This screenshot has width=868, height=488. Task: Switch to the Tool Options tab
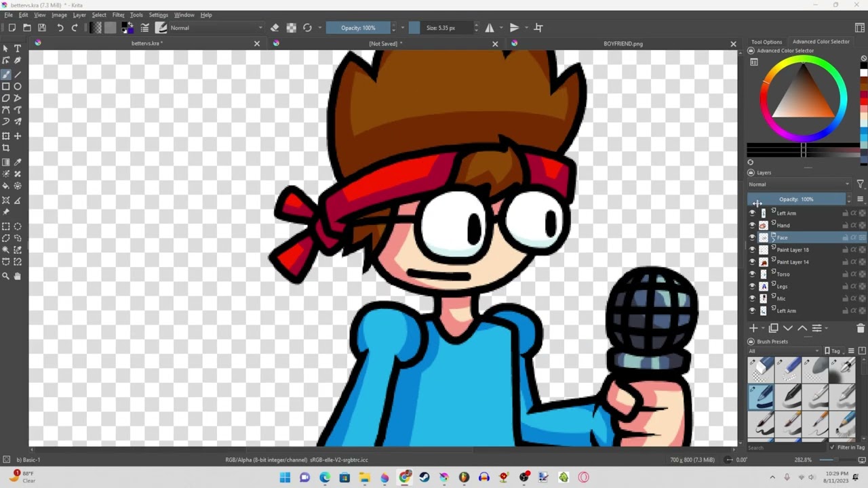766,41
